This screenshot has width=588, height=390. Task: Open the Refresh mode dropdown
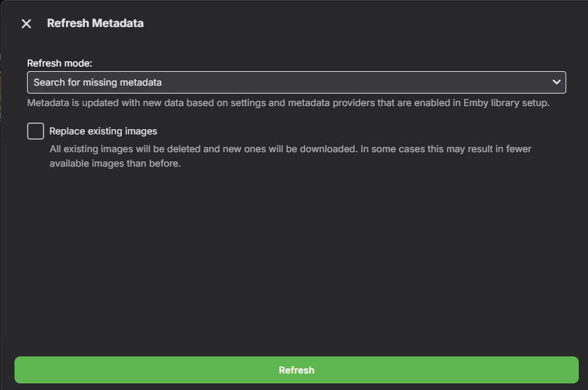click(296, 82)
